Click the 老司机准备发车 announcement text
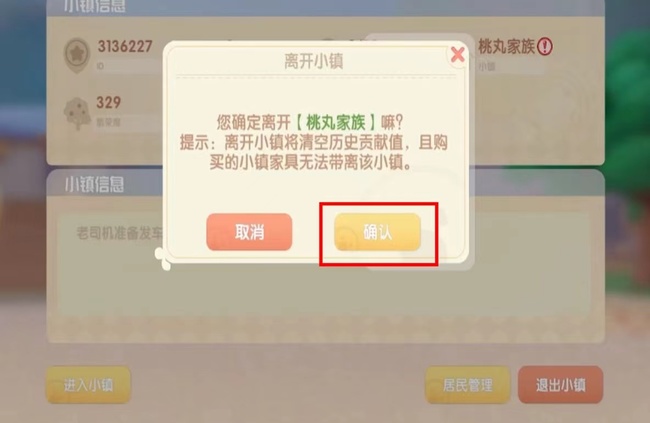650x423 pixels. [119, 233]
